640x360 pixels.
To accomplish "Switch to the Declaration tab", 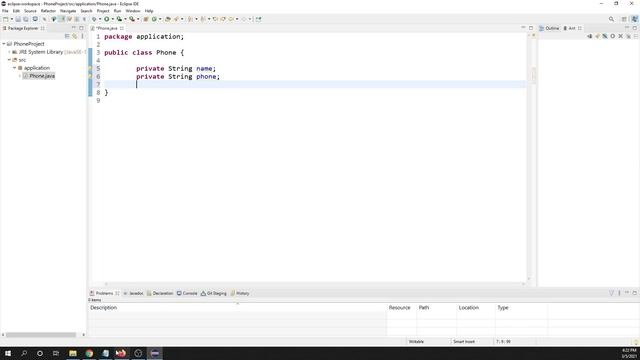I will (160, 293).
